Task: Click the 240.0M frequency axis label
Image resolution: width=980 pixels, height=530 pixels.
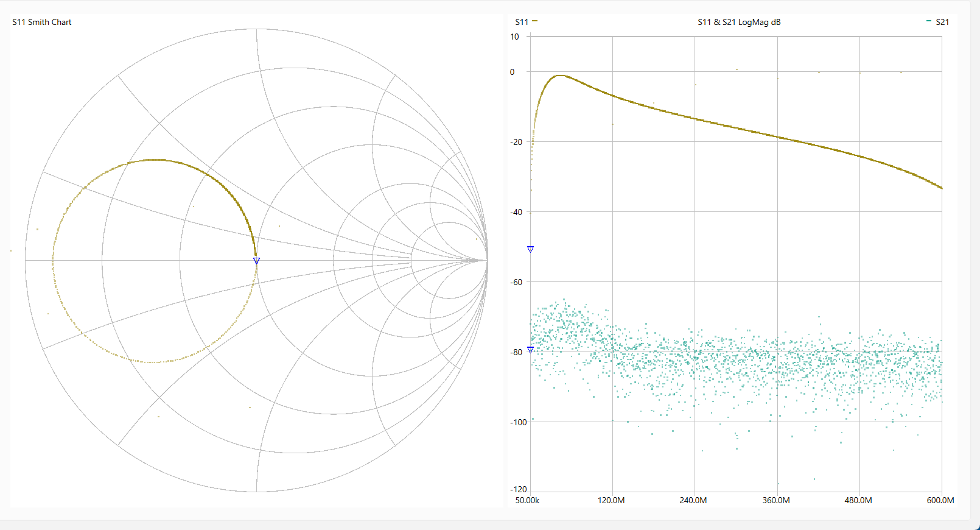Action: point(693,500)
